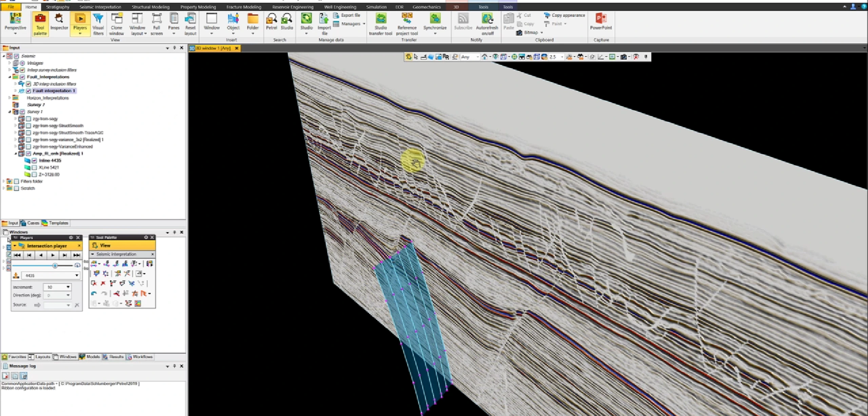Collapse the Seismic interpretation section

tap(93, 254)
